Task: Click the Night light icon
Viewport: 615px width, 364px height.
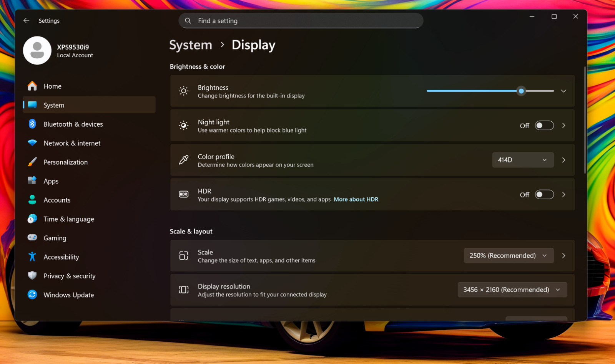Action: coord(184,126)
